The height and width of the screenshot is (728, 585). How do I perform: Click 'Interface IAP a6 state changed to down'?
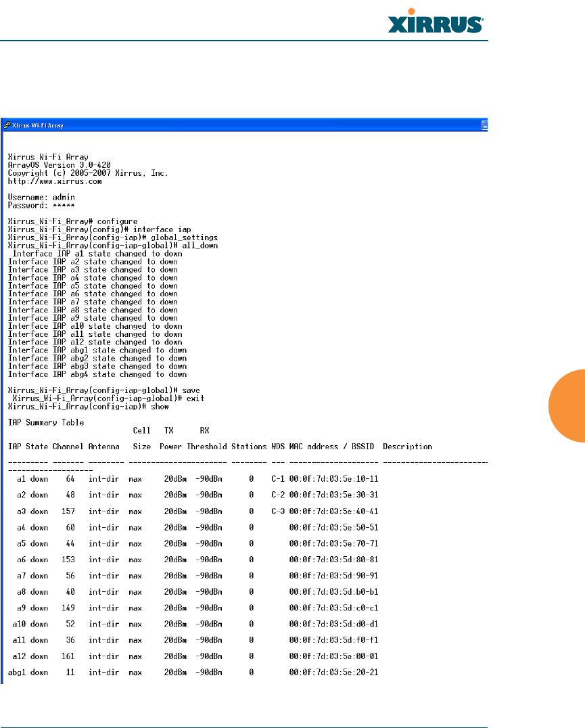(x=93, y=294)
